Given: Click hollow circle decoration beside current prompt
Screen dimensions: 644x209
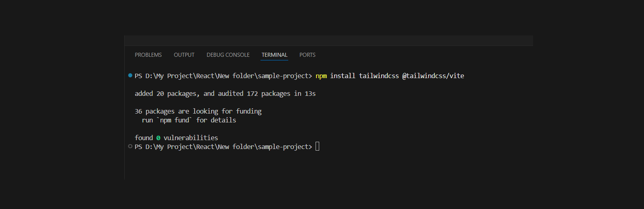Looking at the screenshot, I should pos(130,146).
